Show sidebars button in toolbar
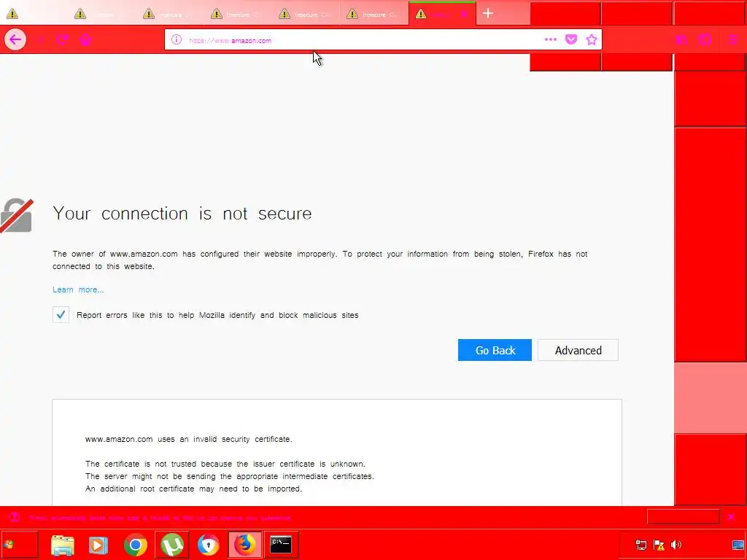 (705, 40)
